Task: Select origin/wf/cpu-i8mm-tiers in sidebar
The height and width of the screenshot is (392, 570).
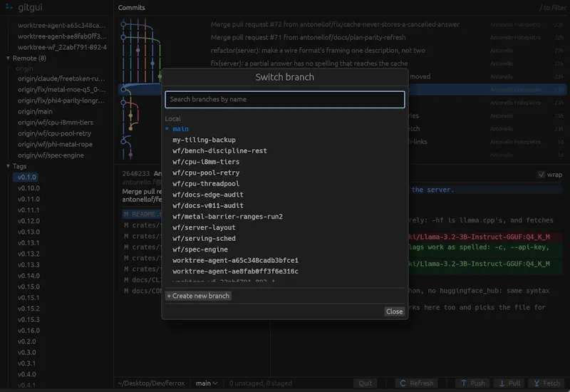Action: [56, 122]
